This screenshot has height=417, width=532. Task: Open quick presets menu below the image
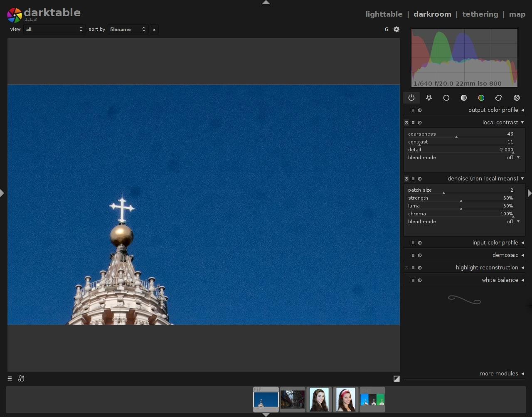(10, 378)
